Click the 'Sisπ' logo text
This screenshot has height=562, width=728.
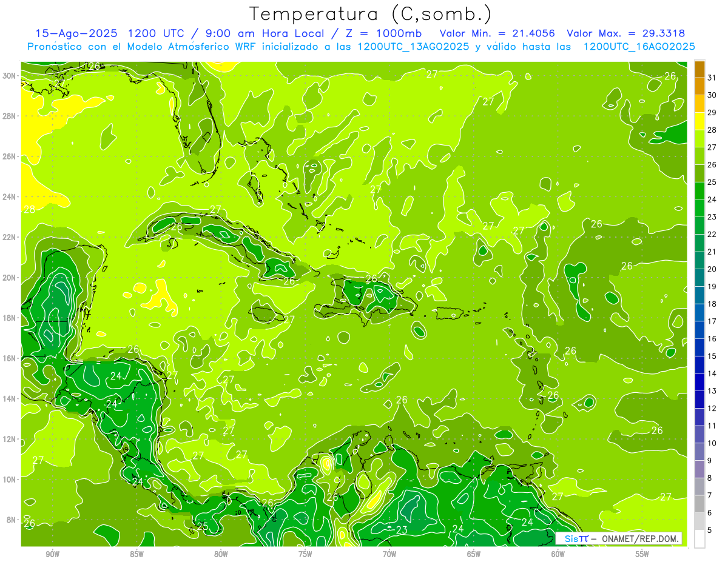pyautogui.click(x=576, y=538)
